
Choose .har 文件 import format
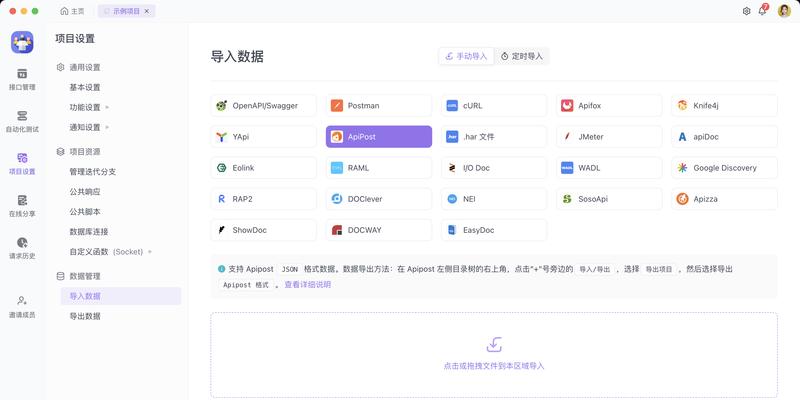[x=494, y=137]
